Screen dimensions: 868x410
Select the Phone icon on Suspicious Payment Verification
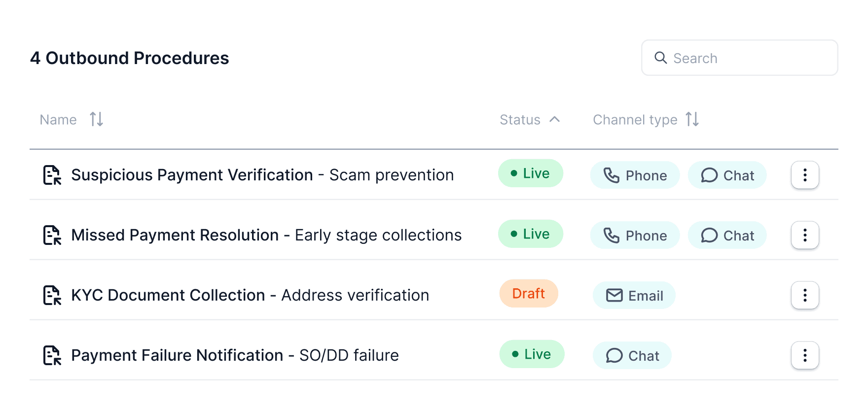612,175
